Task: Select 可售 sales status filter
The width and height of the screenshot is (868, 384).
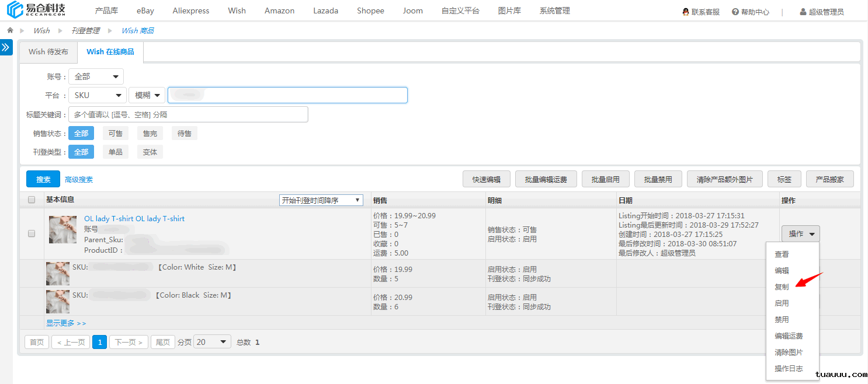Action: [x=115, y=134]
